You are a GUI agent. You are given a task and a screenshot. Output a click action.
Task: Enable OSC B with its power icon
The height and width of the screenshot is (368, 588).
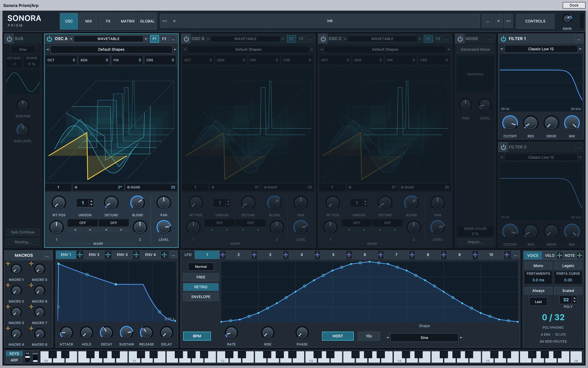(x=186, y=39)
